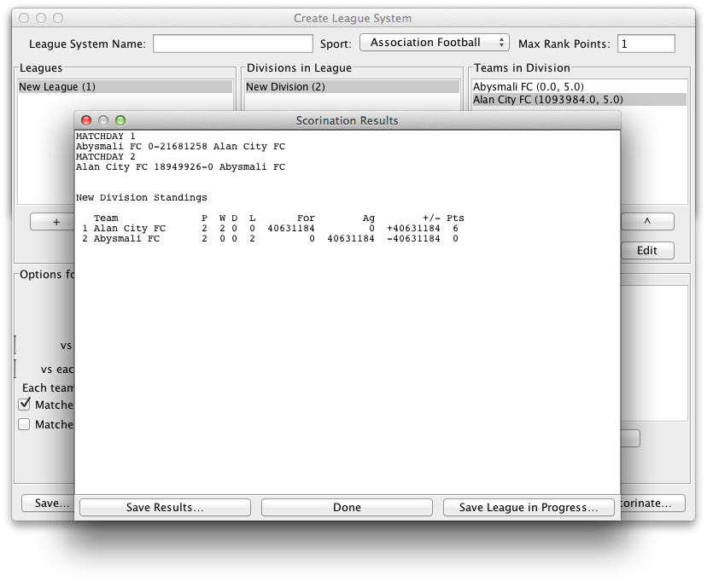Viewport: 707px width, 588px height.
Task: Click the Edit button for teams
Action: (646, 251)
